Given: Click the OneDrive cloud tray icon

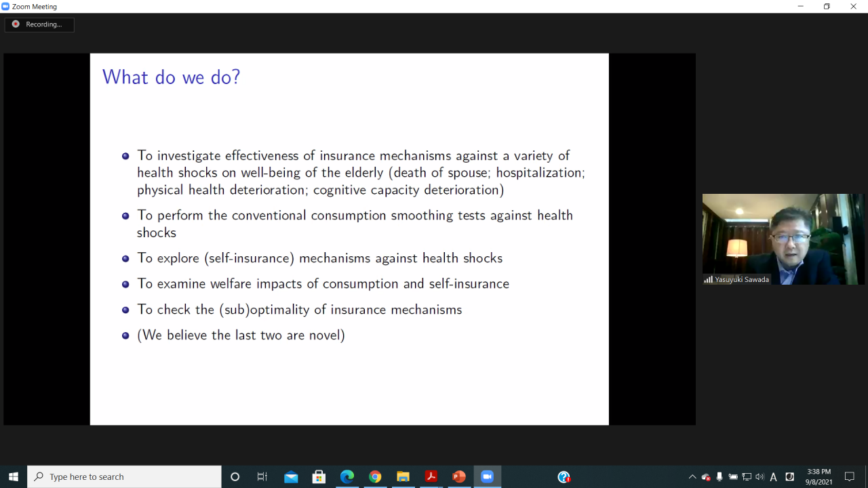Looking at the screenshot, I should tap(706, 476).
